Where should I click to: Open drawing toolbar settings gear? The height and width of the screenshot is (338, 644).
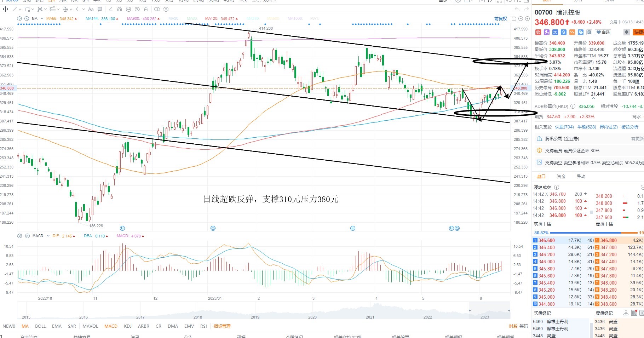click(166, 9)
